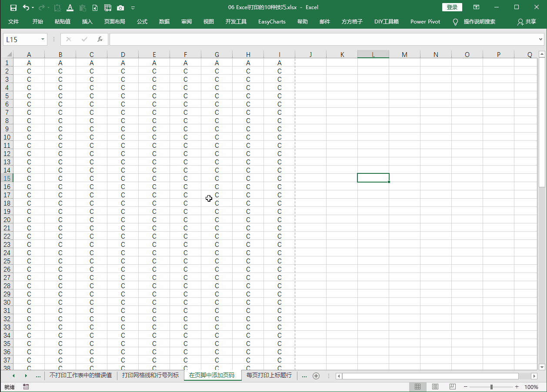Open the 插入 ribbon tab
Image resolution: width=547 pixels, height=392 pixels.
pos(87,22)
